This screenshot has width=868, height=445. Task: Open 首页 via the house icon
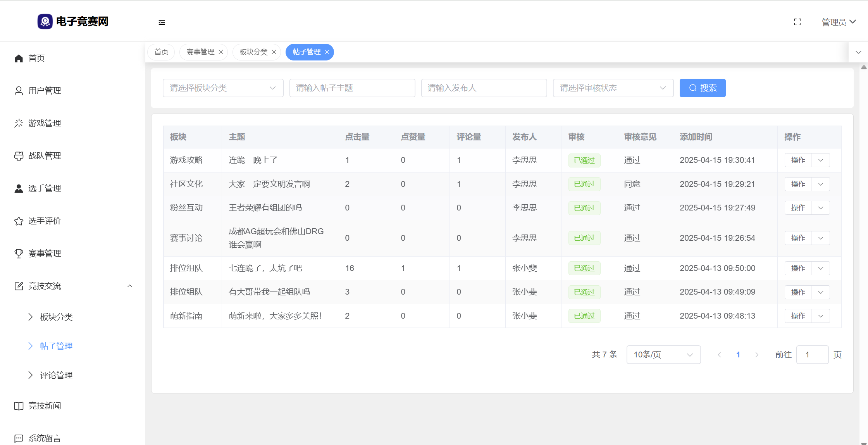point(19,58)
